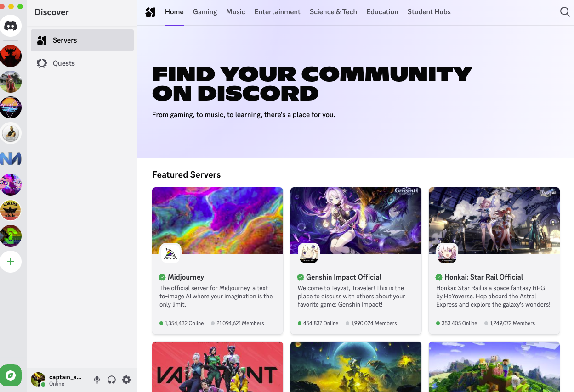Switch to the Science & Tech tab

(x=333, y=12)
